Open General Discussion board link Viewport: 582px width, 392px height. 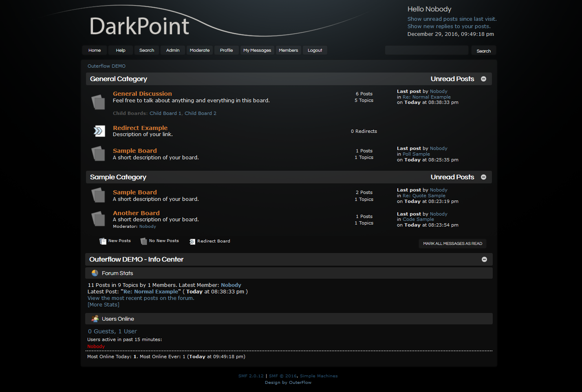click(142, 94)
